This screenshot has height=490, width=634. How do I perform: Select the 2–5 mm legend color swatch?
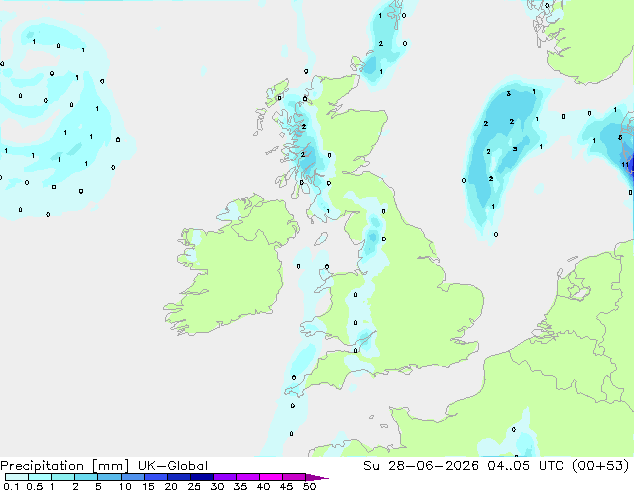click(x=86, y=477)
